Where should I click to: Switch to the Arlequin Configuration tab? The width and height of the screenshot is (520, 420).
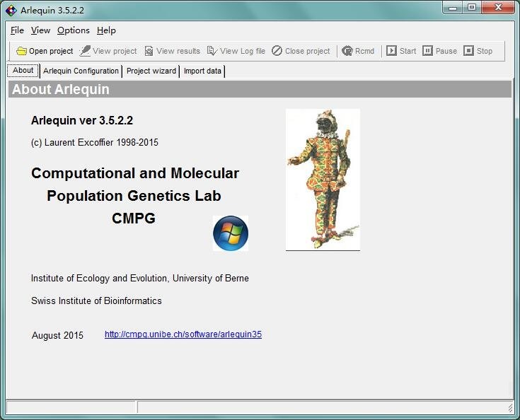coord(81,71)
